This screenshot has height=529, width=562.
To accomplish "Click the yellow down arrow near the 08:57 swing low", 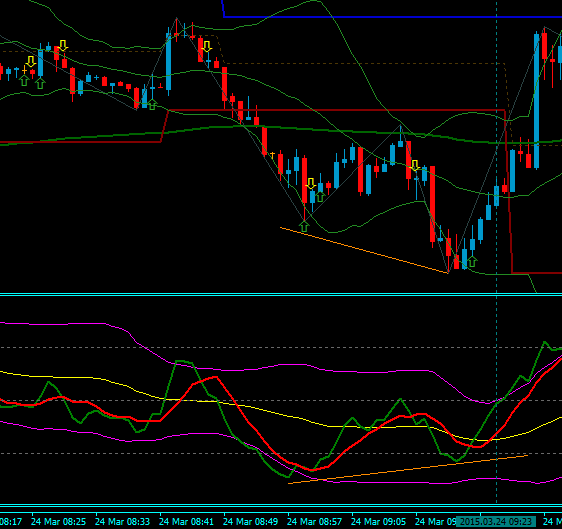I will [310, 184].
